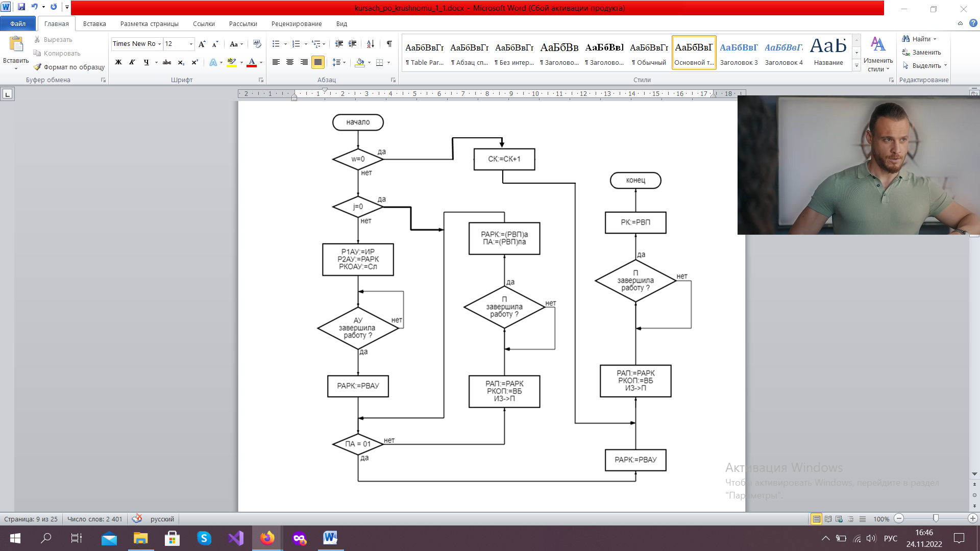Open the Файл menu
Image resolution: width=980 pixels, height=551 pixels.
click(17, 23)
